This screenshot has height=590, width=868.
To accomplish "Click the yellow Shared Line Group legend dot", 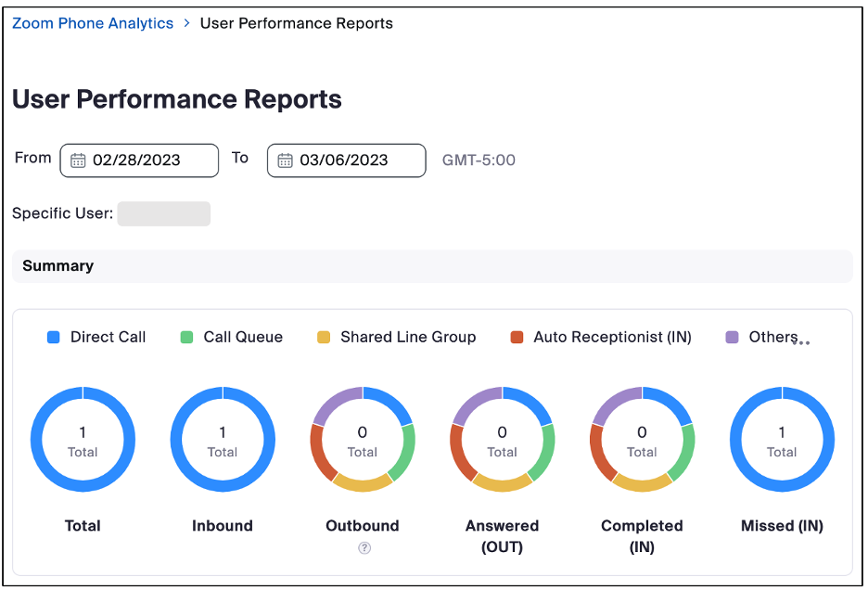I will (324, 337).
